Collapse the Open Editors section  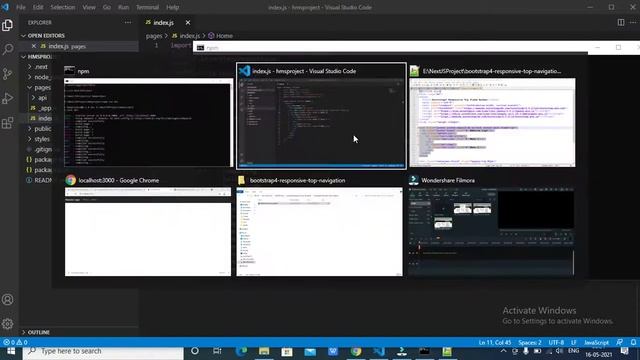tap(45, 36)
